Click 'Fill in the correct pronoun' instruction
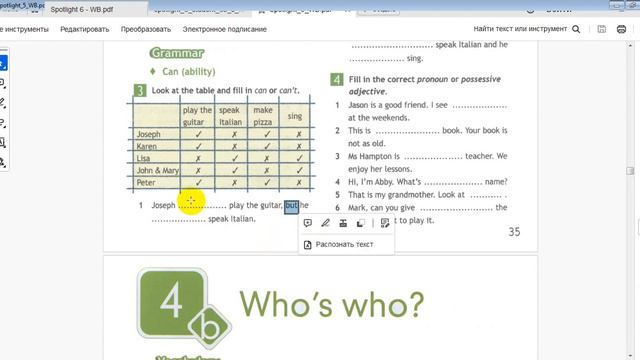Image resolution: width=640 pixels, height=360 pixels. pyautogui.click(x=425, y=85)
